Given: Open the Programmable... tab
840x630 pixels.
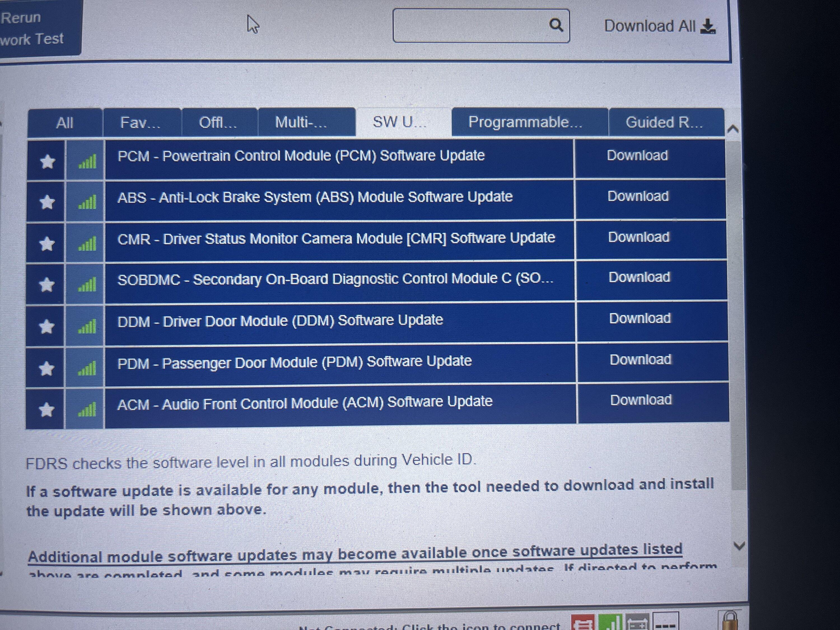Looking at the screenshot, I should (x=530, y=122).
